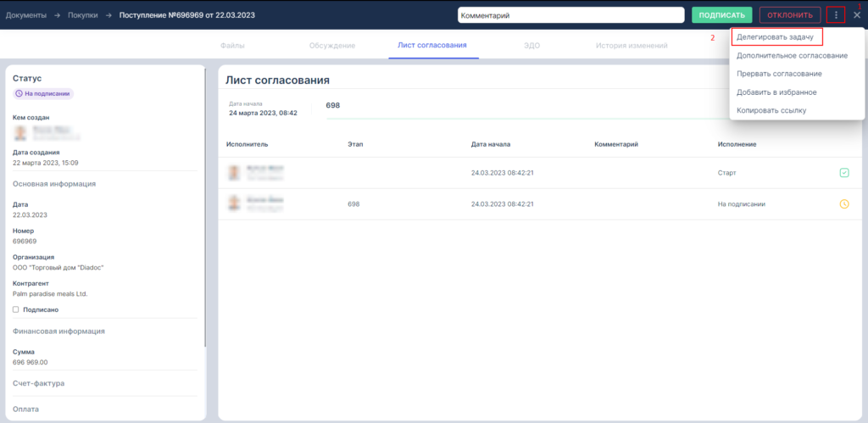This screenshot has width=868, height=423.
Task: Click the Дата начала column header
Action: (x=491, y=144)
